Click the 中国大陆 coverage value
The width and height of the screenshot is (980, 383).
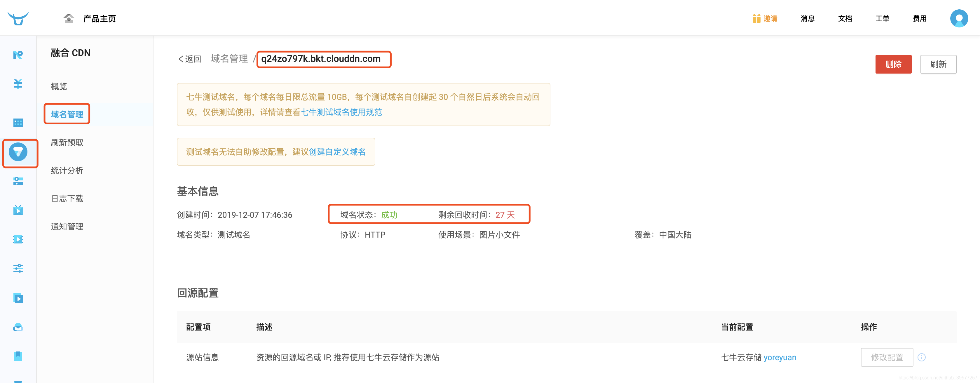click(675, 234)
